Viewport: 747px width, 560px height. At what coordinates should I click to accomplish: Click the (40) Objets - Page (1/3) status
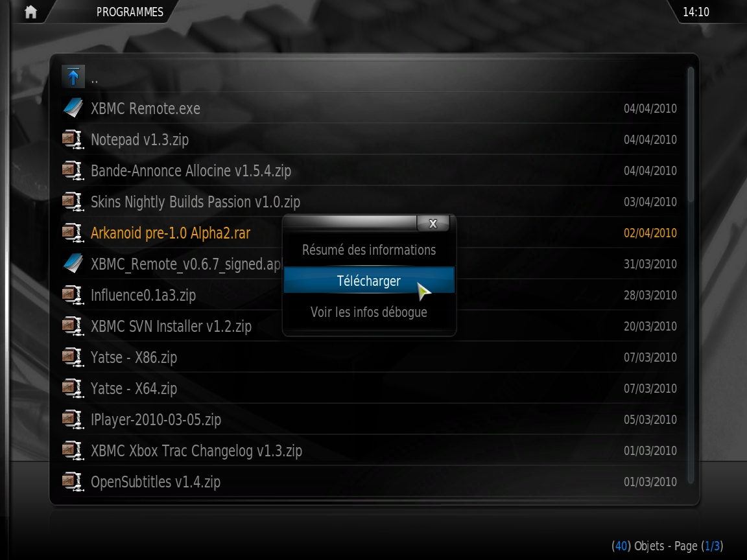coord(667,546)
